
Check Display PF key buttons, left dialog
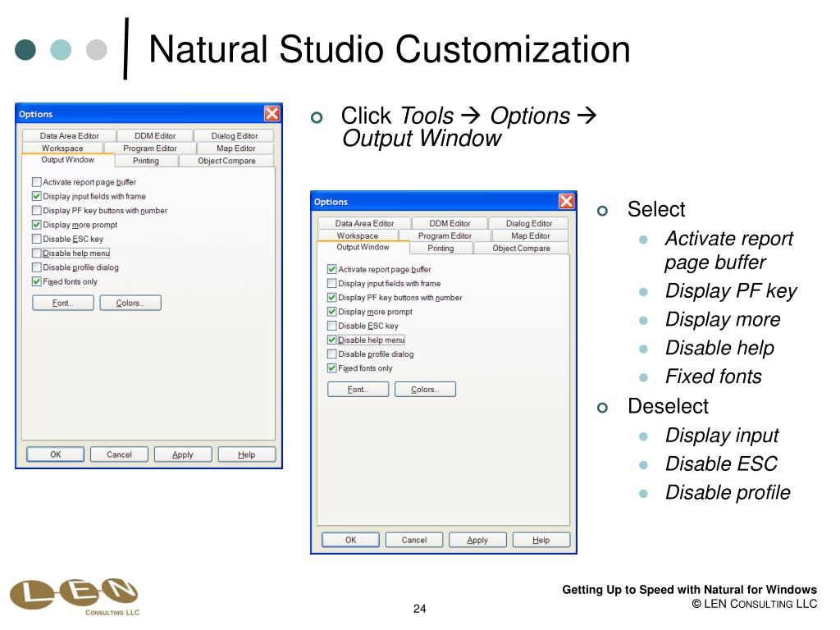click(x=36, y=211)
